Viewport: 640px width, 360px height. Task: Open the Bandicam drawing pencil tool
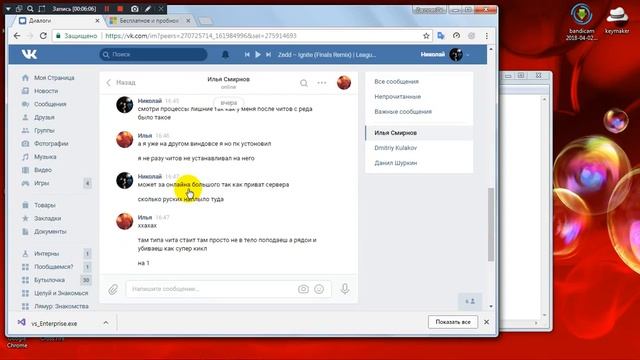tap(148, 9)
